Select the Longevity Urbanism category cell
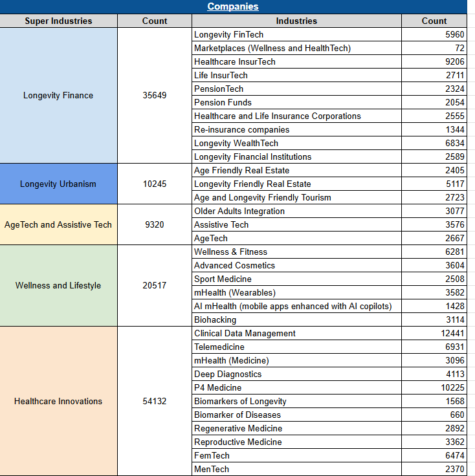 tap(58, 184)
